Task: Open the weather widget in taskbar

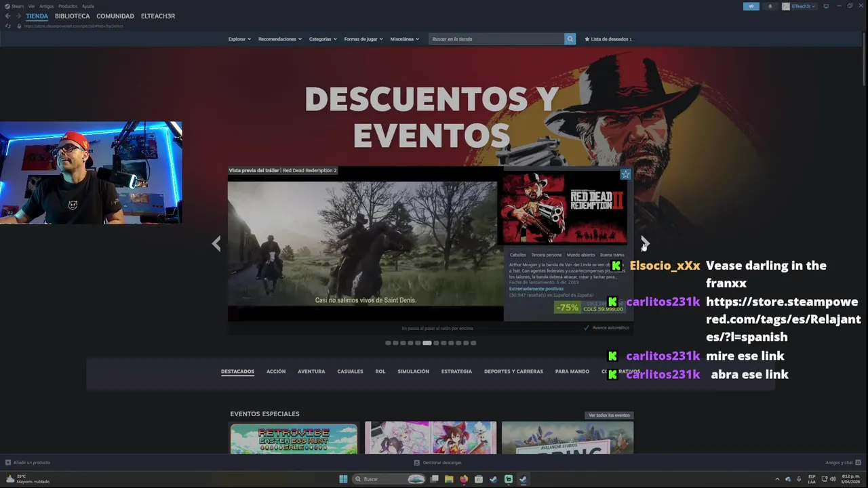Action: tap(27, 479)
